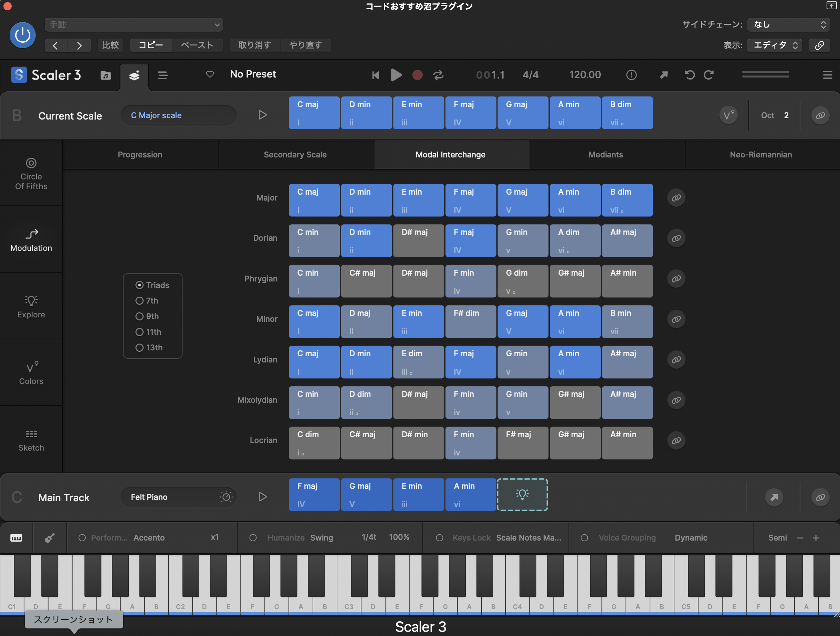
Task: Toggle the loop playback icon
Action: click(x=439, y=75)
